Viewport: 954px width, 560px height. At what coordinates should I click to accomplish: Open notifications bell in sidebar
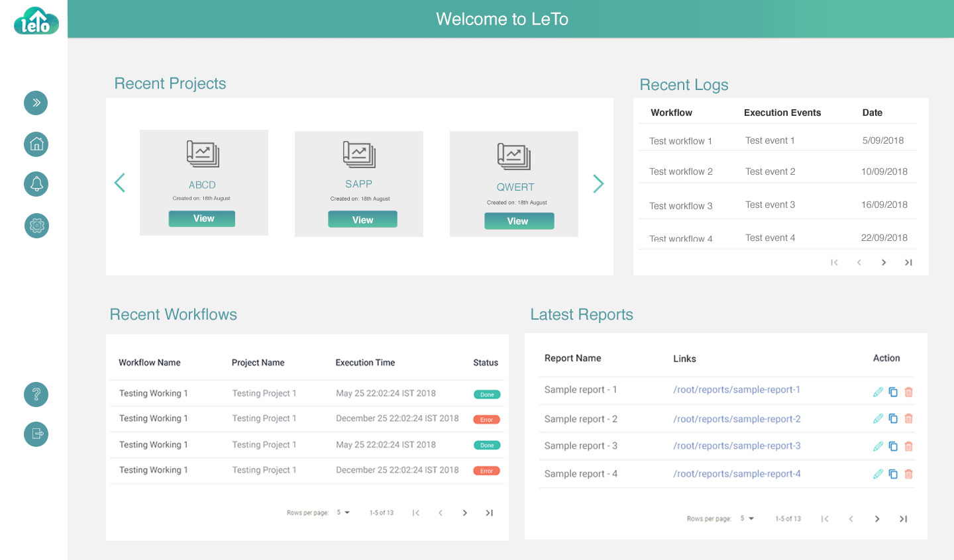36,184
